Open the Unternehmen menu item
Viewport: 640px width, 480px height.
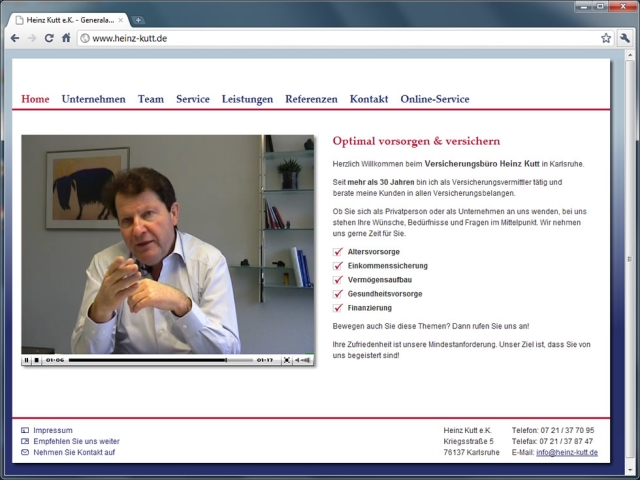tap(93, 99)
